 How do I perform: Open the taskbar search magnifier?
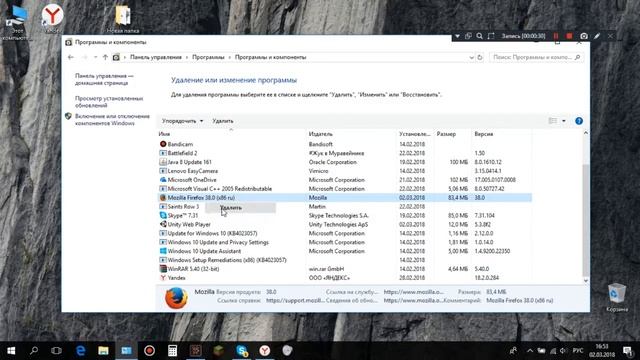[x=34, y=351]
